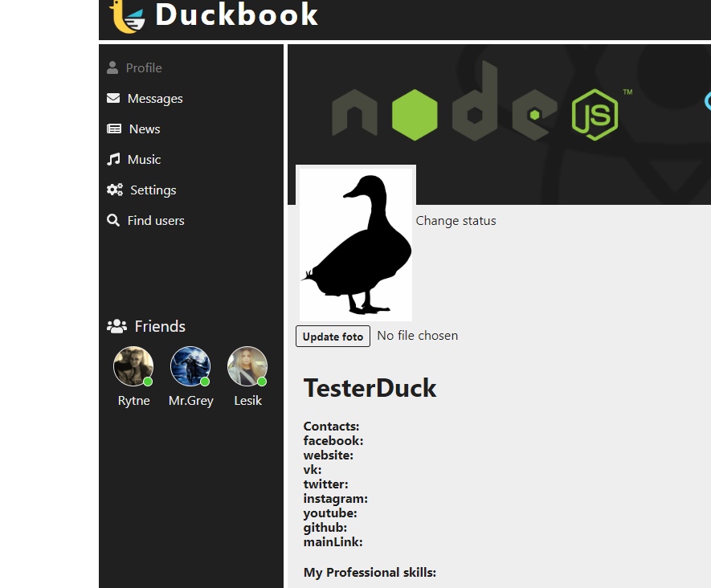Click the Settings gears icon
Image resolution: width=711 pixels, height=588 pixels.
(115, 190)
